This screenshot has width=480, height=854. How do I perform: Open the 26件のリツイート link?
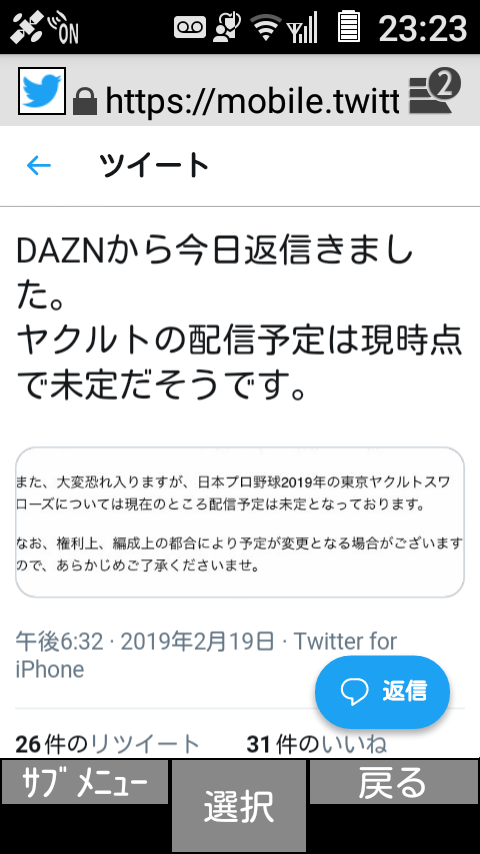pyautogui.click(x=107, y=745)
